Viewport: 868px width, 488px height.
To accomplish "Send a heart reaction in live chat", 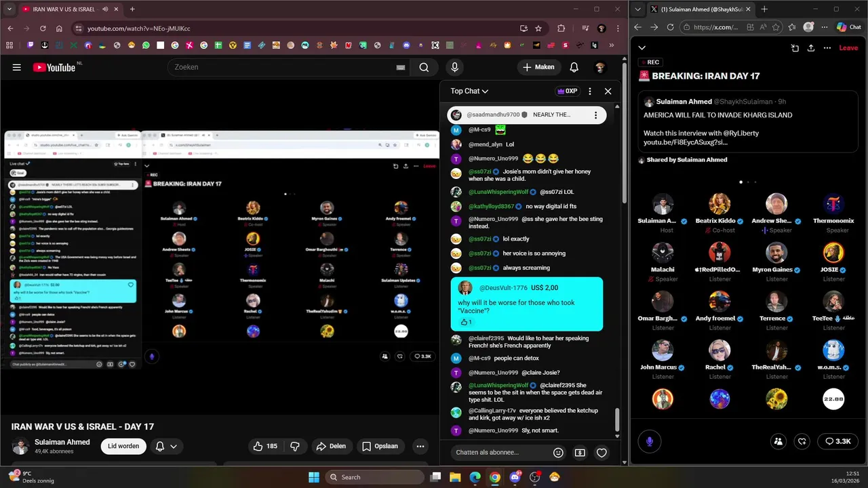I will point(601,452).
